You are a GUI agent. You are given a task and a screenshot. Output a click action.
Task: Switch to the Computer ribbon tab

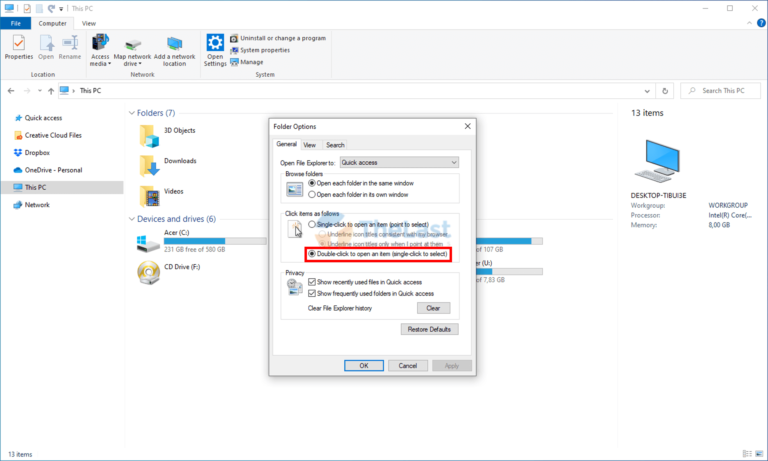[x=52, y=23]
